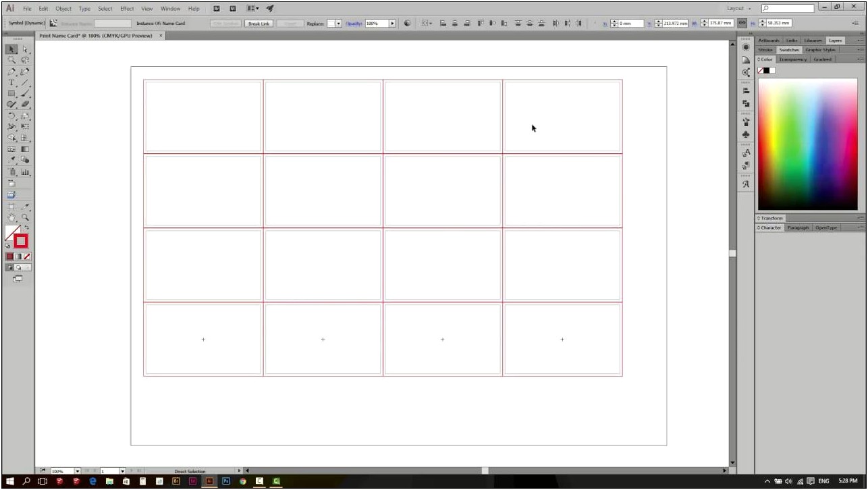Select the Gradient tool

[25, 148]
